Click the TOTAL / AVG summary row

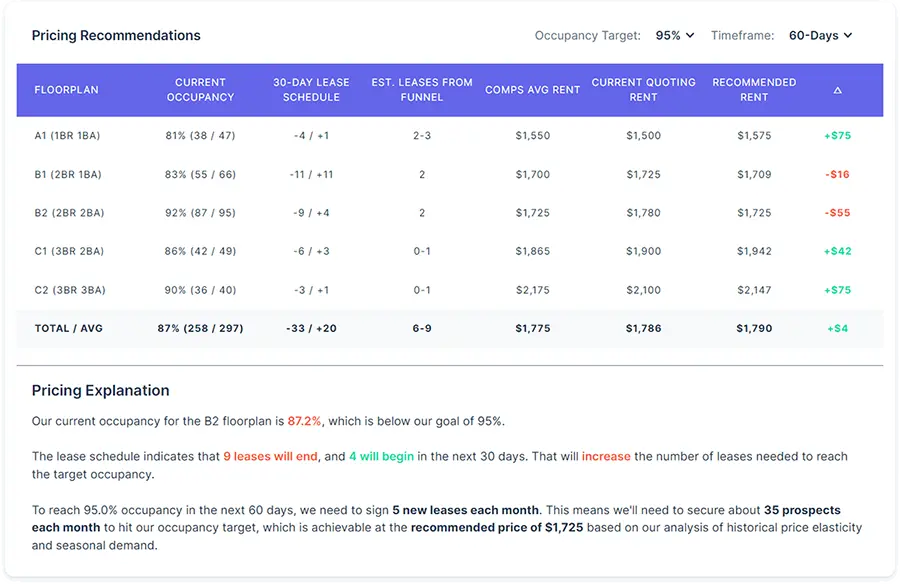tap(69, 328)
